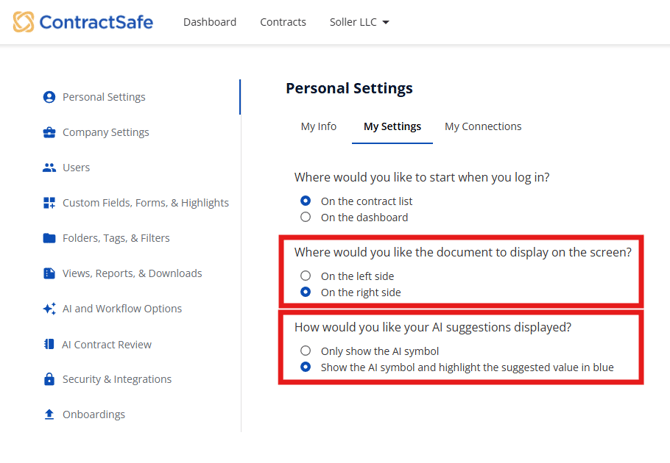Go to the Dashboard page
Screen dimensions: 670x463
[x=210, y=22]
